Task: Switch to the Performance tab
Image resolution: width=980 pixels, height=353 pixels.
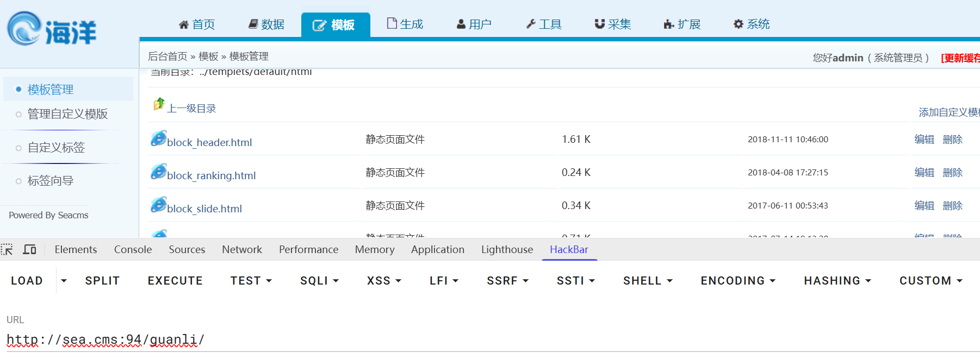Action: tap(308, 250)
